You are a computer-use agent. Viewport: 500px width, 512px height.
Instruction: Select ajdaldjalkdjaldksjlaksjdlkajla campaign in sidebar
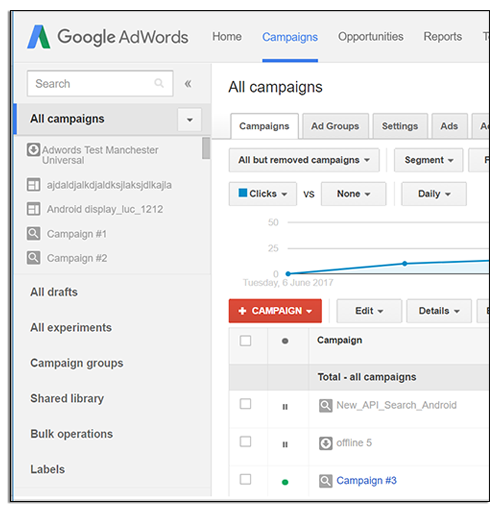click(x=109, y=185)
